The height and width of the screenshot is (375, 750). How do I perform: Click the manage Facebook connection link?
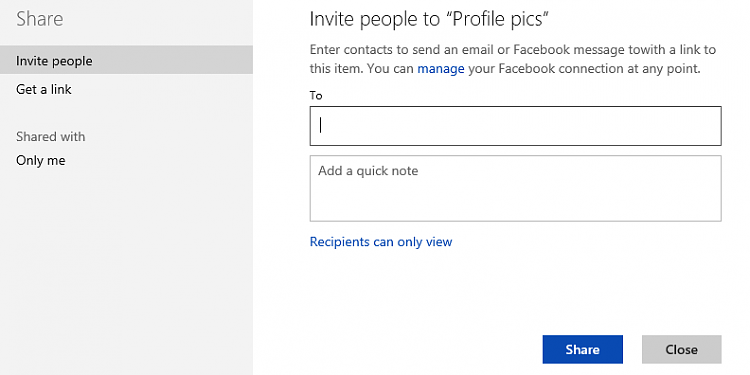tap(441, 69)
